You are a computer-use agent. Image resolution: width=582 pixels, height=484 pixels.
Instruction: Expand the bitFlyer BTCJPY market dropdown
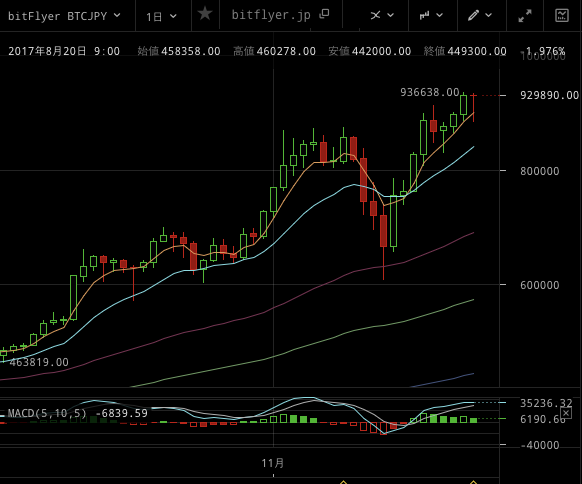64,16
